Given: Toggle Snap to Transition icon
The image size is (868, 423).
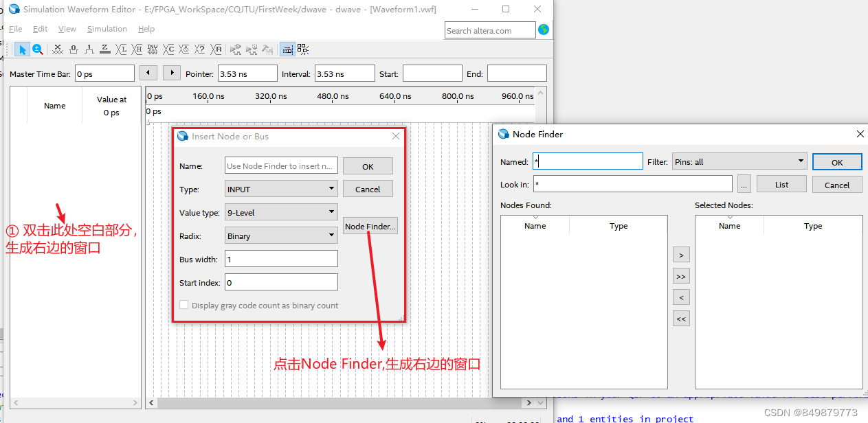Looking at the screenshot, I should (303, 49).
